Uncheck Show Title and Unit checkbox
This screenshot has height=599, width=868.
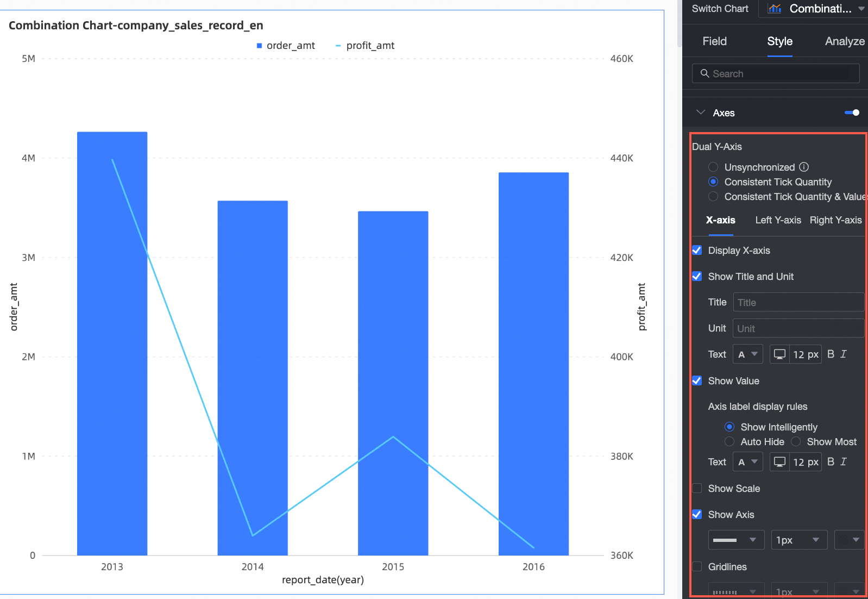697,276
